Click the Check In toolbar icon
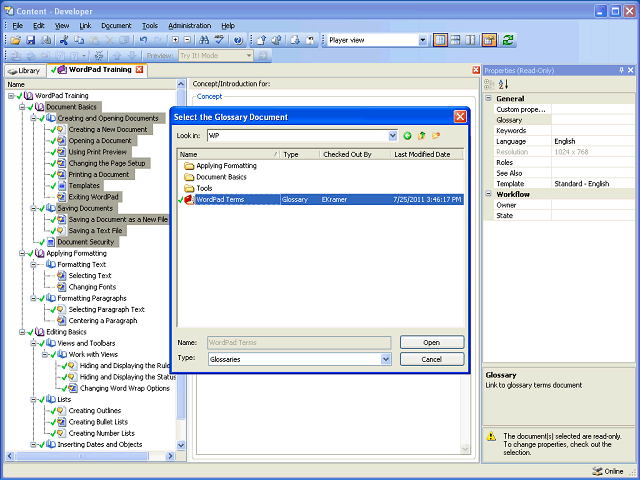 (262, 40)
